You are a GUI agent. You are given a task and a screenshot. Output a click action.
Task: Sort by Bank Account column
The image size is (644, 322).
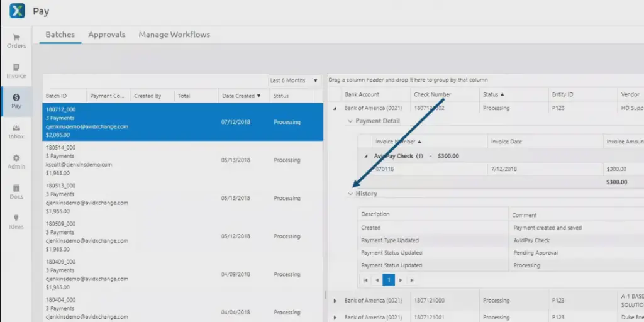pyautogui.click(x=376, y=94)
